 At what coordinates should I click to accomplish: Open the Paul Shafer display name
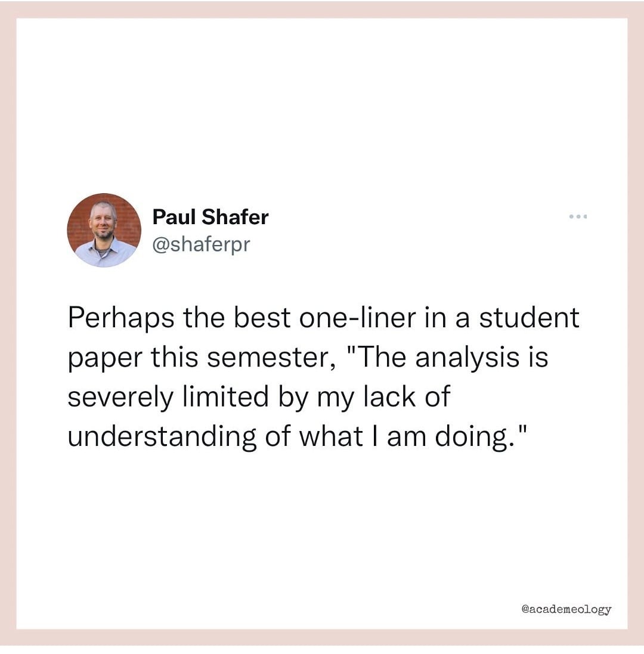(210, 217)
